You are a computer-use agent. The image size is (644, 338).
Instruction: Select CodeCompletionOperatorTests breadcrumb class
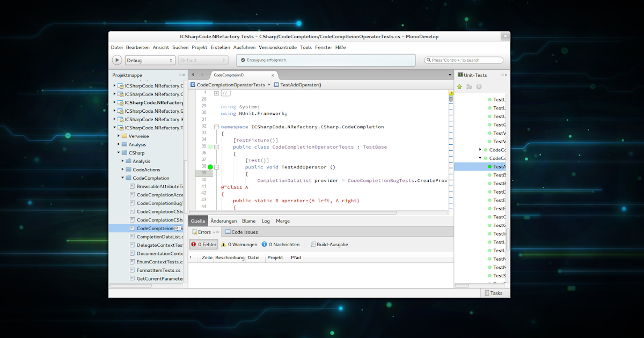[228, 85]
